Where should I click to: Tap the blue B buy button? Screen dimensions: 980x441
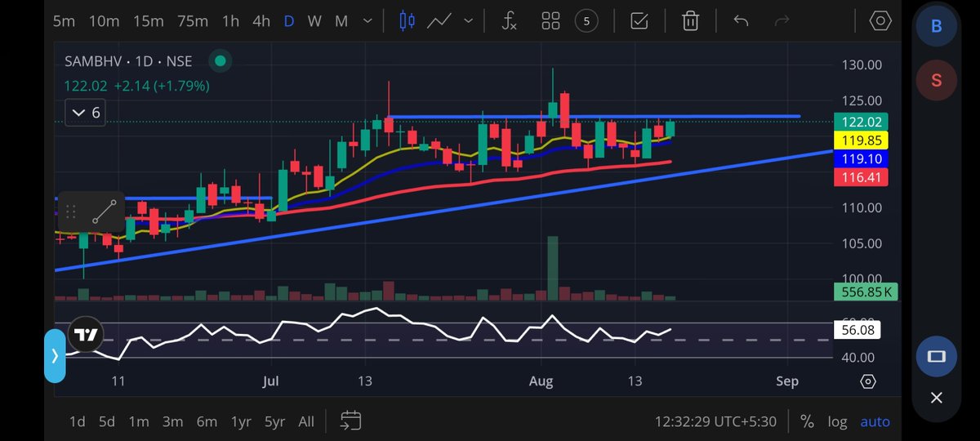pyautogui.click(x=937, y=26)
